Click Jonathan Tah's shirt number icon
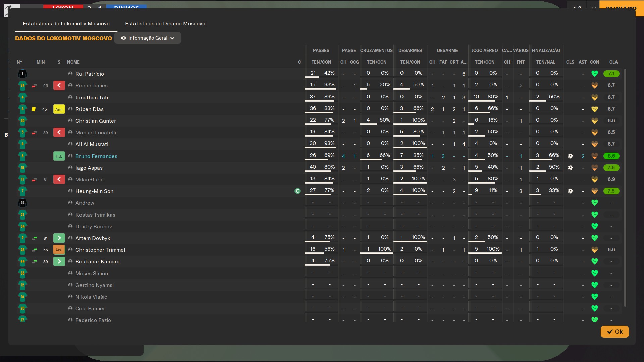 point(22,97)
